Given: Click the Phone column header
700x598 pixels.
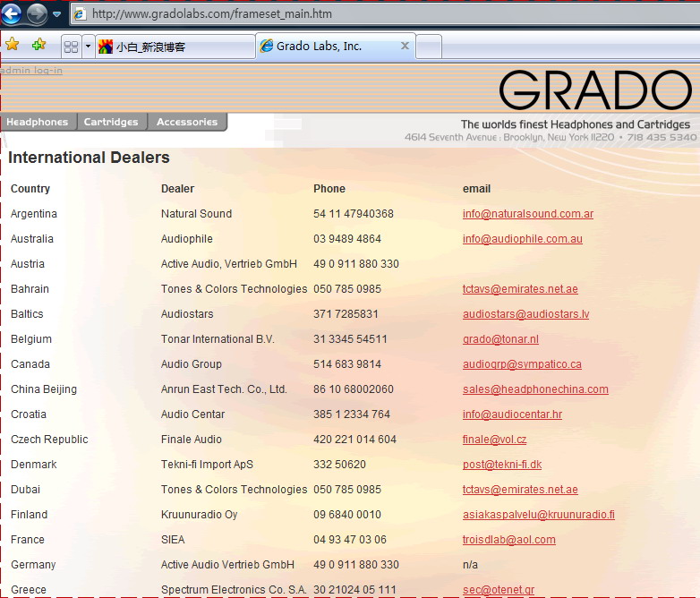Looking at the screenshot, I should click(329, 189).
